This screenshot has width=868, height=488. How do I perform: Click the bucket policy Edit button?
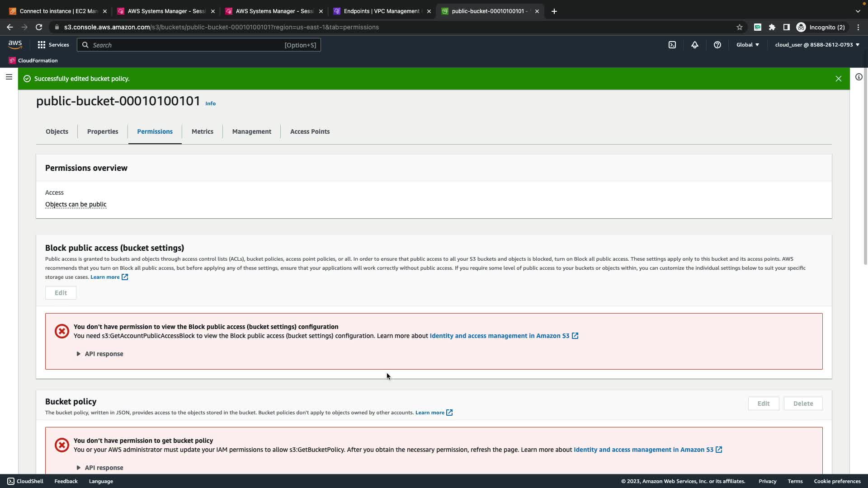[x=763, y=404]
